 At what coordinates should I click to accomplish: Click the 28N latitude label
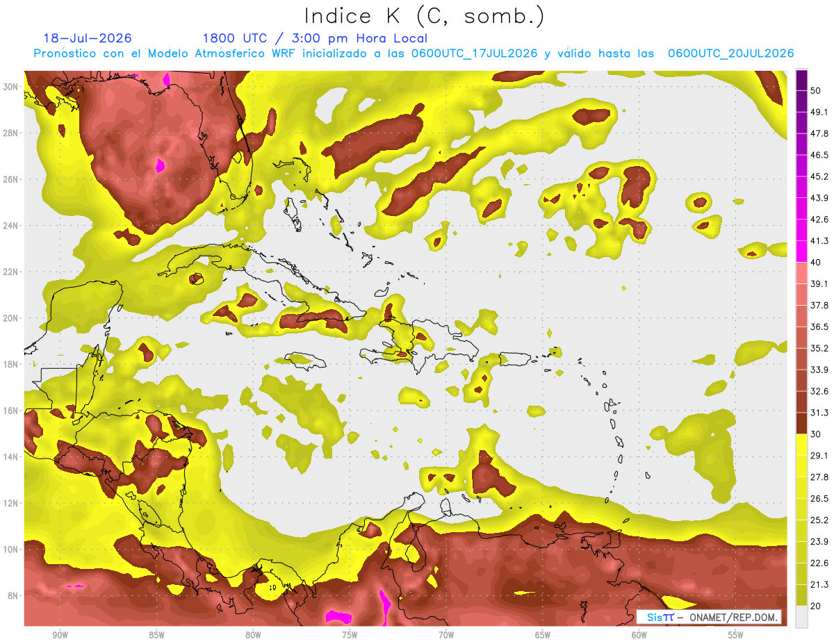pos(11,133)
